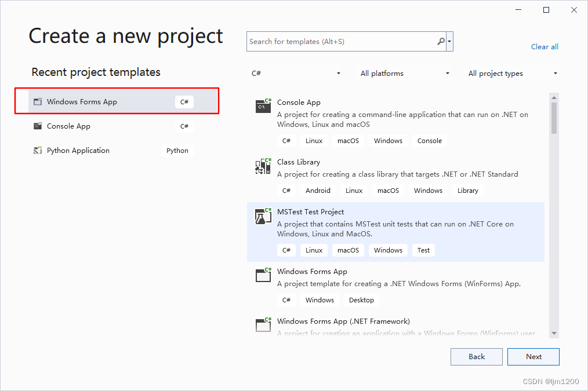Image resolution: width=588 pixels, height=391 pixels.
Task: Click the Class Library template icon
Action: pyautogui.click(x=263, y=166)
